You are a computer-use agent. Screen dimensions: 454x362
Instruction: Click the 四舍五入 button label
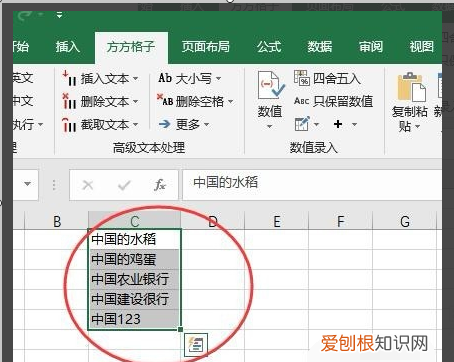337,79
